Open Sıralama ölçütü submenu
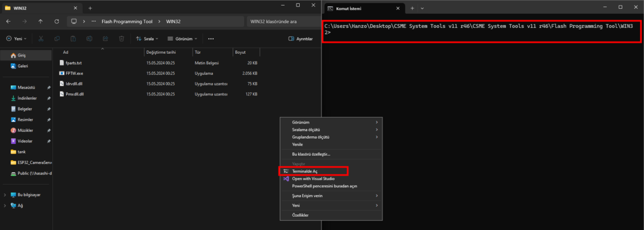This screenshot has height=230, width=644. point(331,130)
